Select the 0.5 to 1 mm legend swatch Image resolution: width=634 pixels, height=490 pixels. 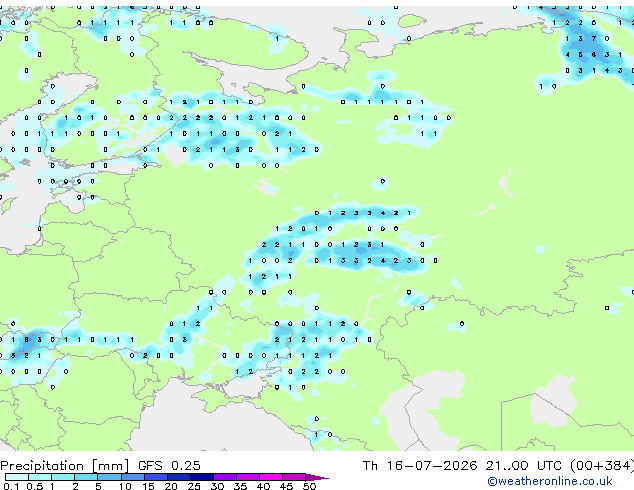pyautogui.click(x=40, y=477)
